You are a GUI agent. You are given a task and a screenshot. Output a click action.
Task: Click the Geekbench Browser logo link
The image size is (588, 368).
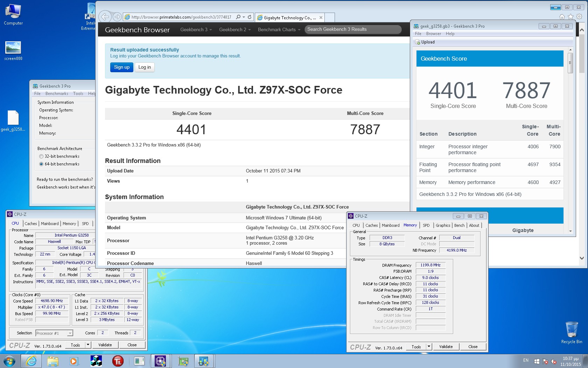tap(137, 30)
